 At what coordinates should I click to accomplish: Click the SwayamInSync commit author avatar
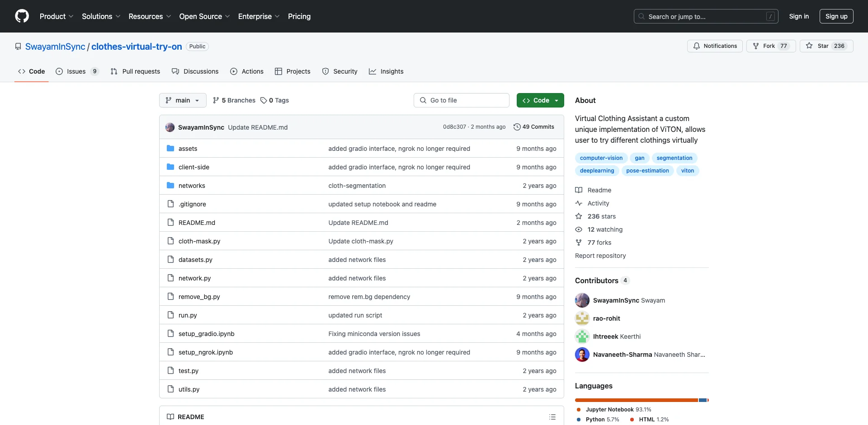pos(170,127)
